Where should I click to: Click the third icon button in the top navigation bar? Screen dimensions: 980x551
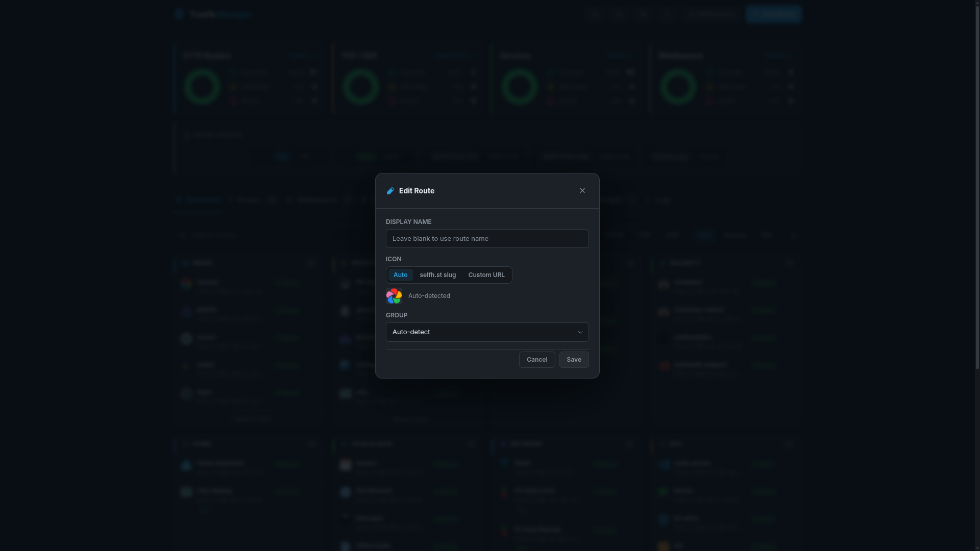[x=643, y=14]
